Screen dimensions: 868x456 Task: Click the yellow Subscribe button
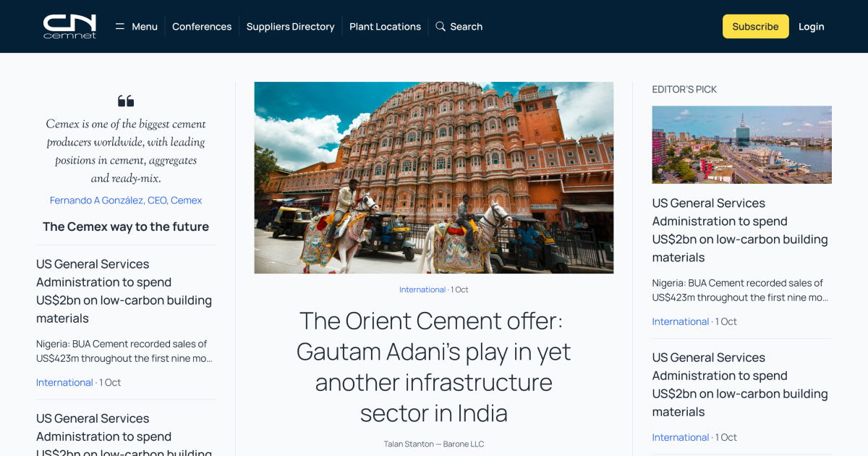755,27
